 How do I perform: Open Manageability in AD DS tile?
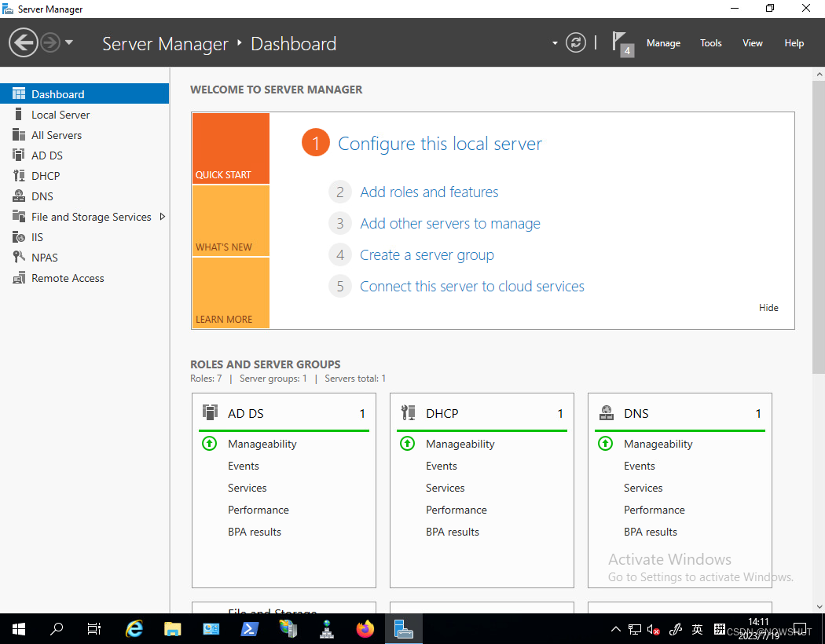262,445
